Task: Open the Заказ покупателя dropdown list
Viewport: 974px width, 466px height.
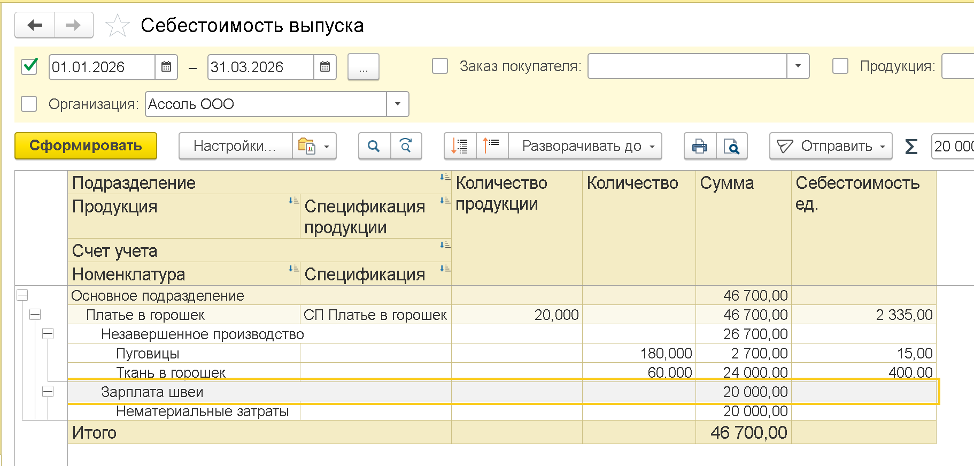Action: [x=798, y=67]
